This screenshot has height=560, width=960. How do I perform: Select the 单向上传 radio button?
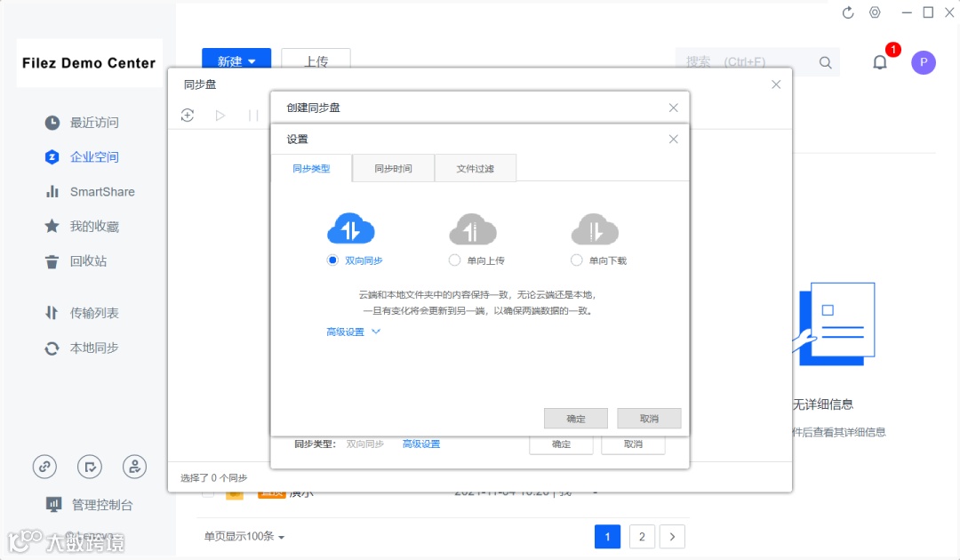(454, 260)
